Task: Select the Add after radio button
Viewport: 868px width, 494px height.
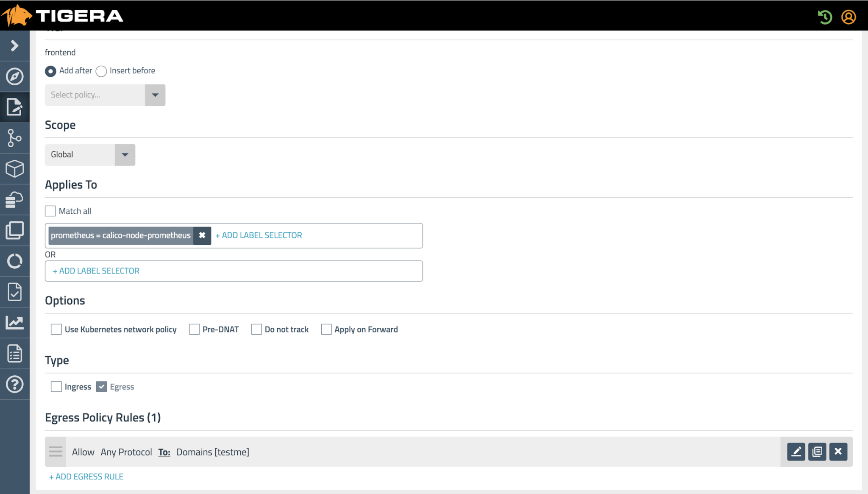Action: (50, 71)
